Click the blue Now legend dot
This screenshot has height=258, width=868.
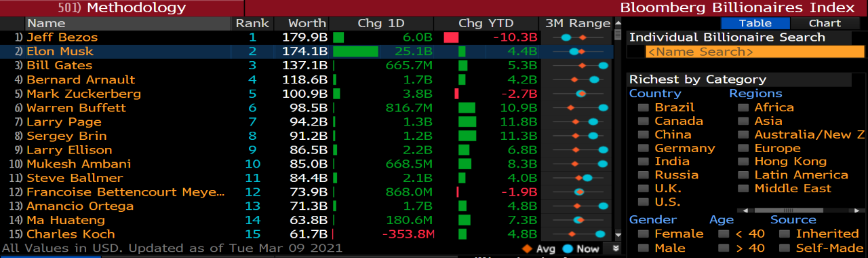pyautogui.click(x=568, y=248)
